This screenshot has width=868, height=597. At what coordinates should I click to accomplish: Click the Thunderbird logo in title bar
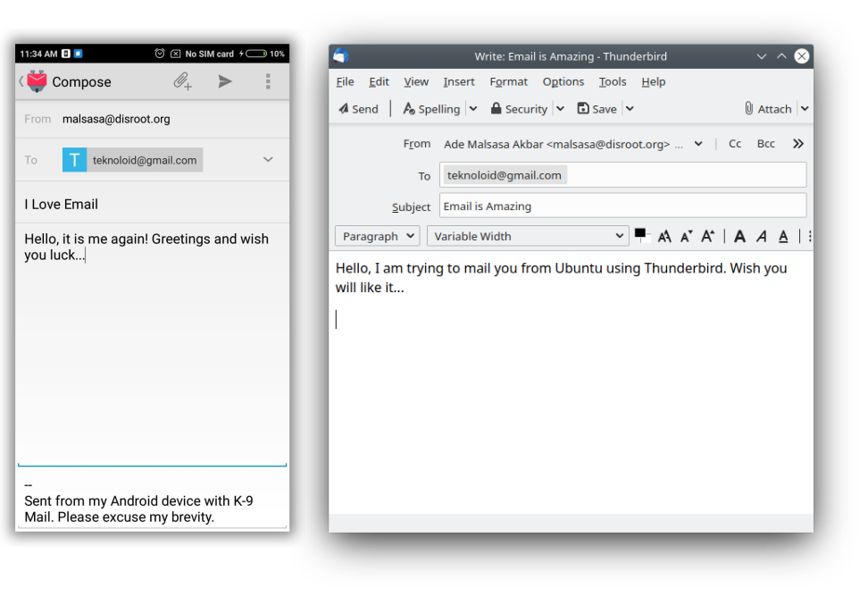[x=340, y=56]
